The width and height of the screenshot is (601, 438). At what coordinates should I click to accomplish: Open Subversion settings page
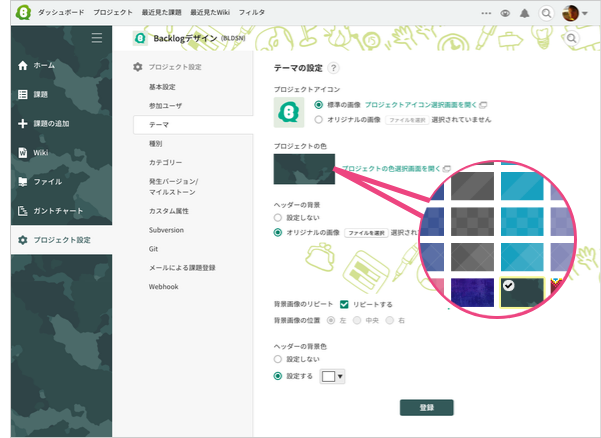[x=166, y=230]
